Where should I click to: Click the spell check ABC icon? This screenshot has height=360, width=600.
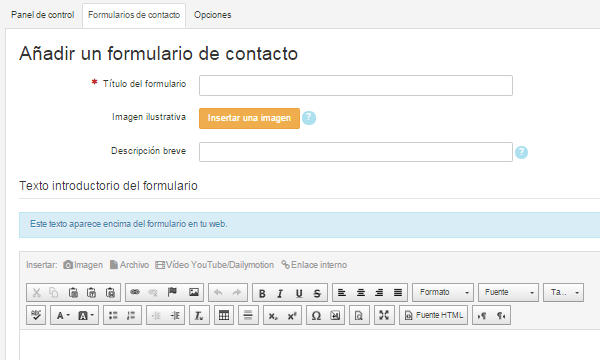coord(36,315)
